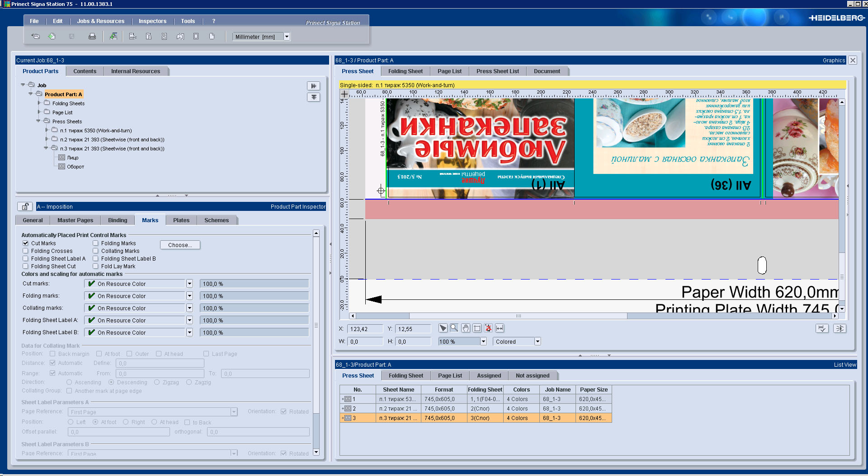Select row 2 п.2 тираж in sheet table

(476, 408)
